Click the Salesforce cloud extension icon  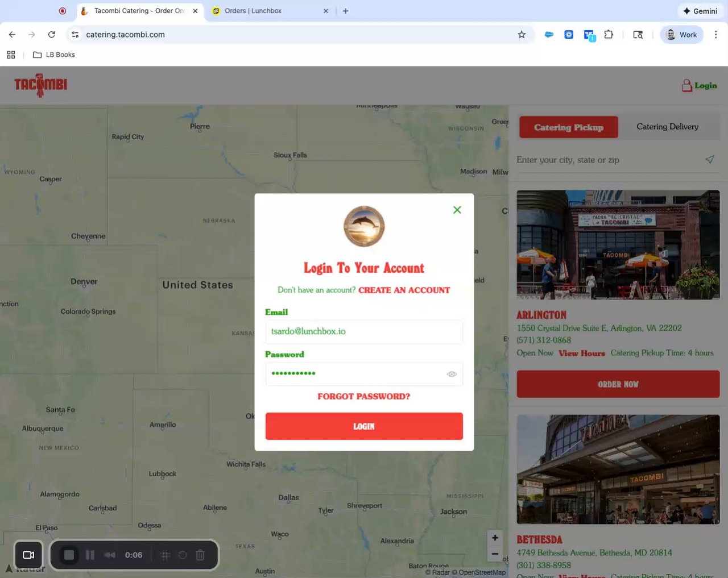coord(549,35)
